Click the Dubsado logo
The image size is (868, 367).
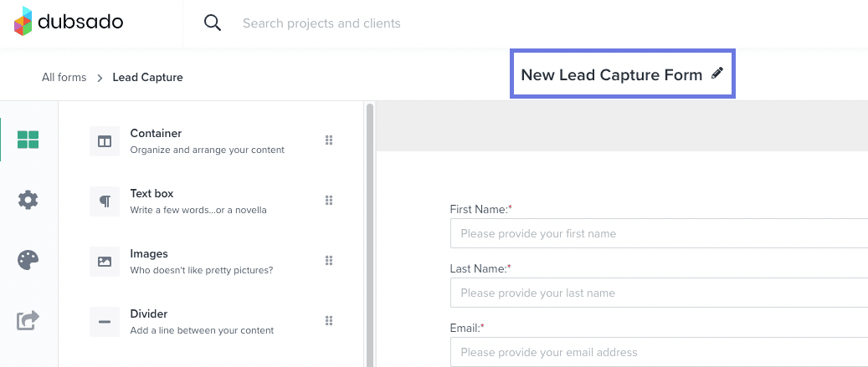(x=69, y=23)
